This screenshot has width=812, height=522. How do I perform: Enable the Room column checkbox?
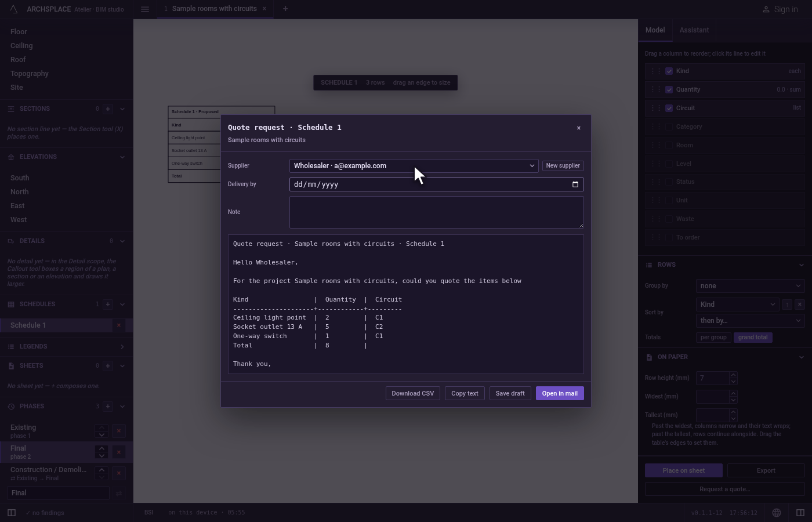tap(669, 146)
